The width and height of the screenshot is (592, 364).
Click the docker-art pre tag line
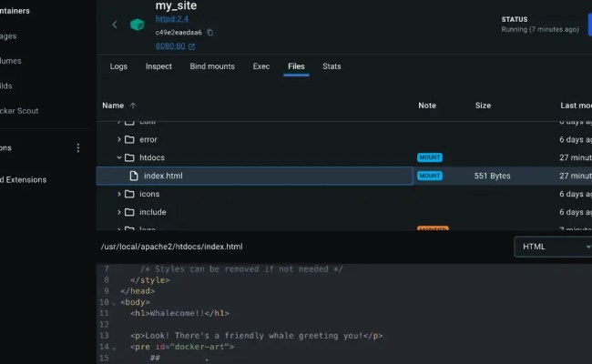[182, 347]
